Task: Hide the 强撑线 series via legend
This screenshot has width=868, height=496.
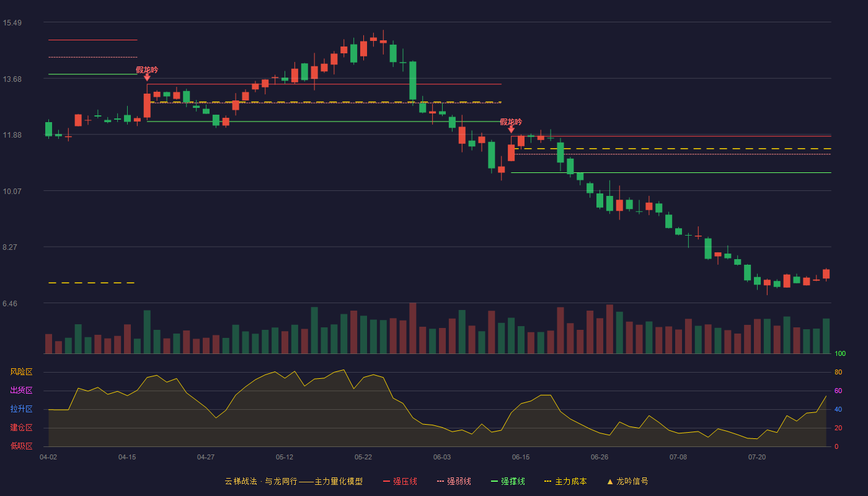Action: (x=508, y=481)
